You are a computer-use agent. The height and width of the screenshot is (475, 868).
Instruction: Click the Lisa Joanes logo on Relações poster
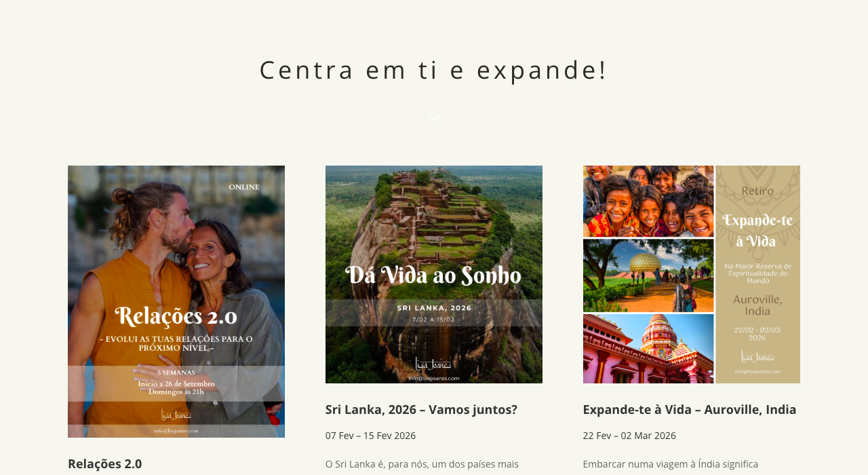pyautogui.click(x=176, y=415)
